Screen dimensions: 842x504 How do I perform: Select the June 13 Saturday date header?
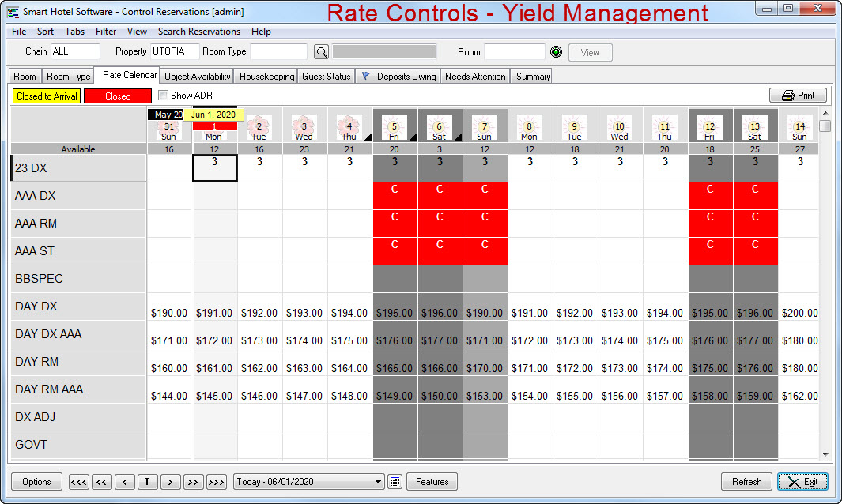tap(756, 126)
